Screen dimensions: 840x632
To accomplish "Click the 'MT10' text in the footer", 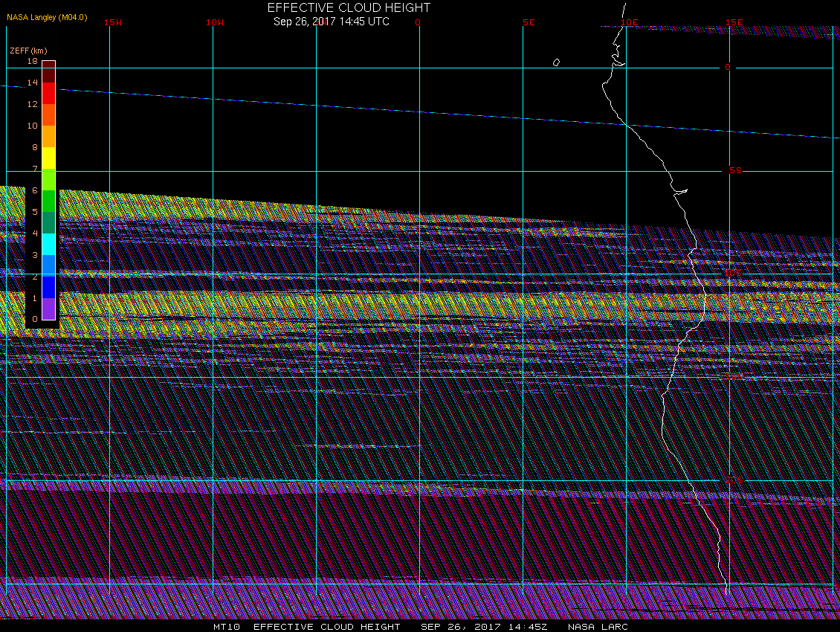I will pyautogui.click(x=227, y=627).
